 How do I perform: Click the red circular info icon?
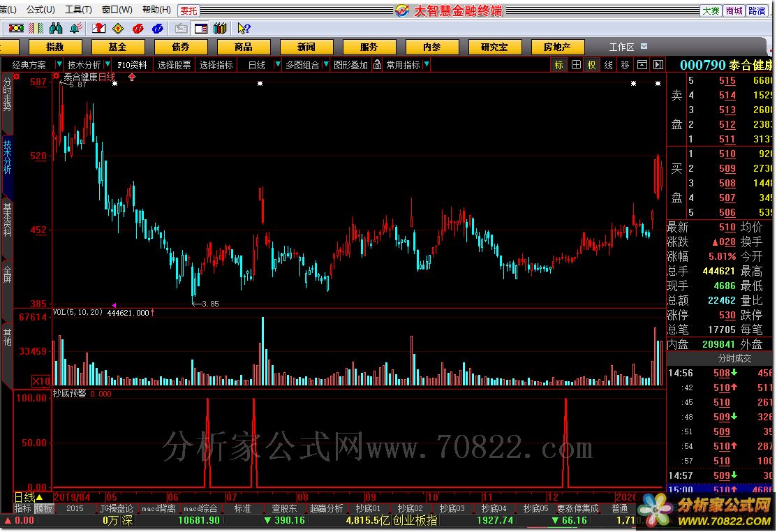pyautogui.click(x=138, y=28)
